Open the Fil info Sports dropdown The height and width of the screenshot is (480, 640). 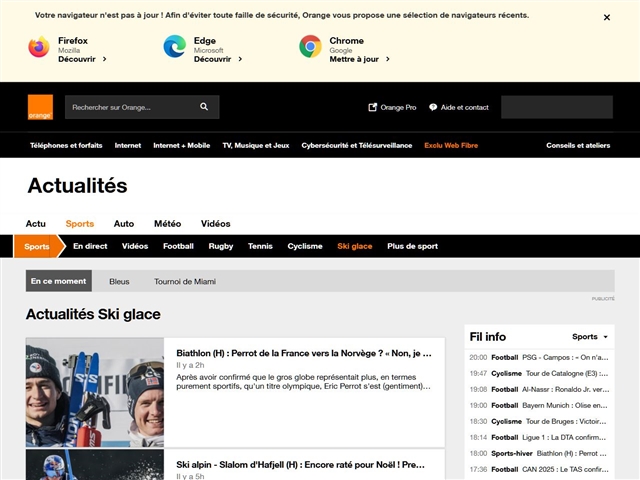(x=590, y=337)
